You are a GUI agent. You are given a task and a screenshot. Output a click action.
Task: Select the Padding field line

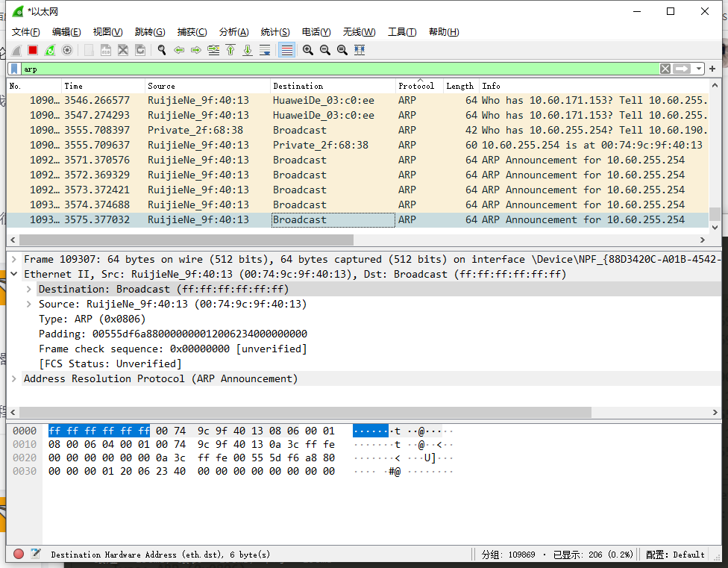[x=173, y=334]
